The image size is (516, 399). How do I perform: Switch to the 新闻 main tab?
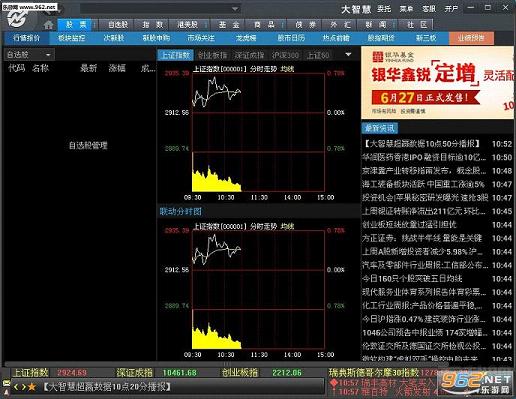(375, 24)
